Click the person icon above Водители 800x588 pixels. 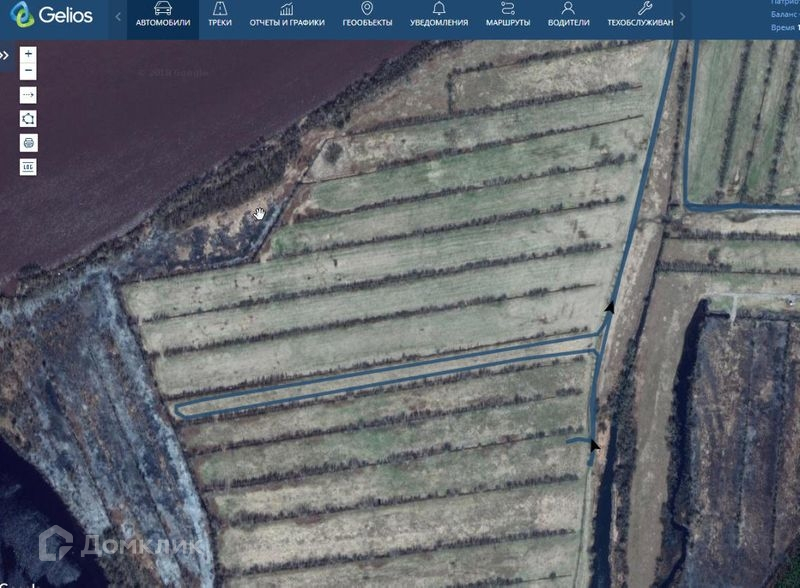(568, 8)
